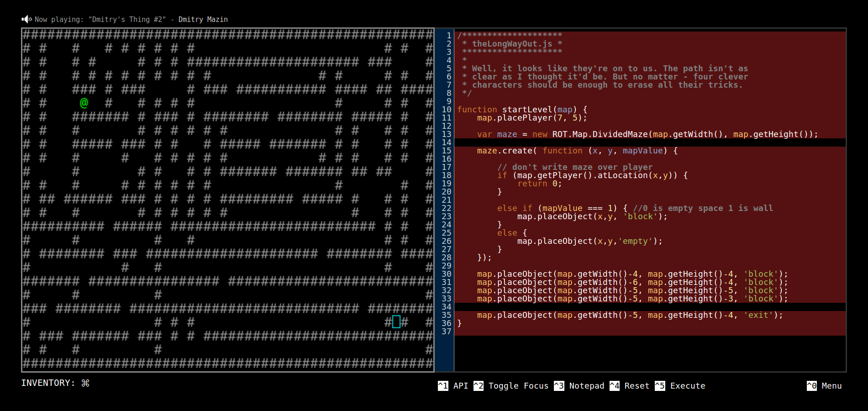Click the startLevel function name
868x411 pixels.
(527, 110)
